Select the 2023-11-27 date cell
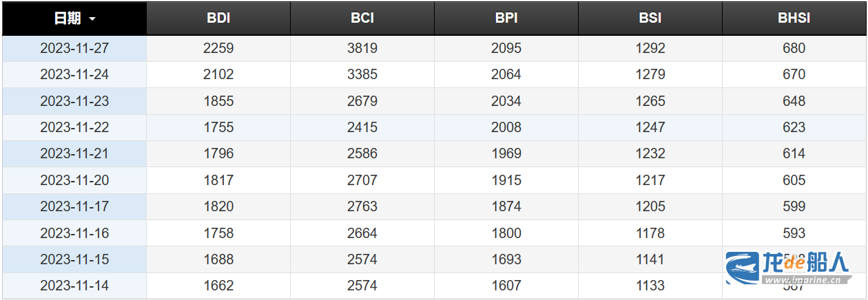868x300 pixels. pyautogui.click(x=74, y=48)
